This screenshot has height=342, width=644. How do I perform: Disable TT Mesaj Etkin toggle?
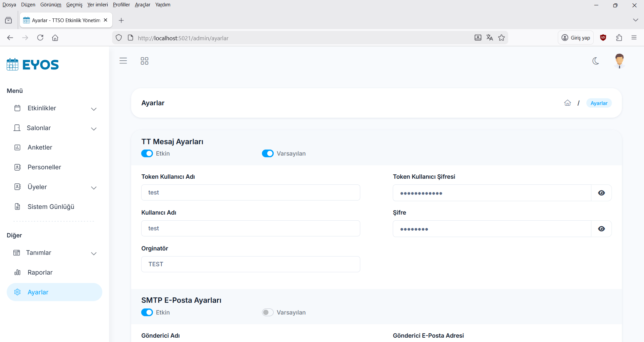tap(147, 154)
